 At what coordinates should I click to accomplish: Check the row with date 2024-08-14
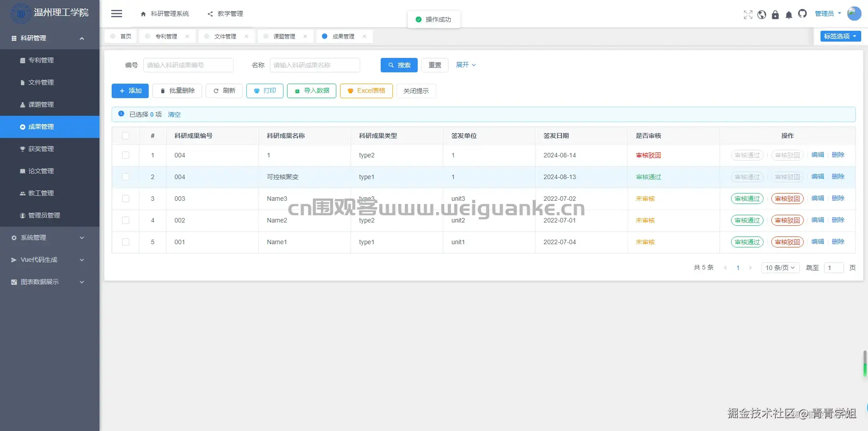pos(126,155)
